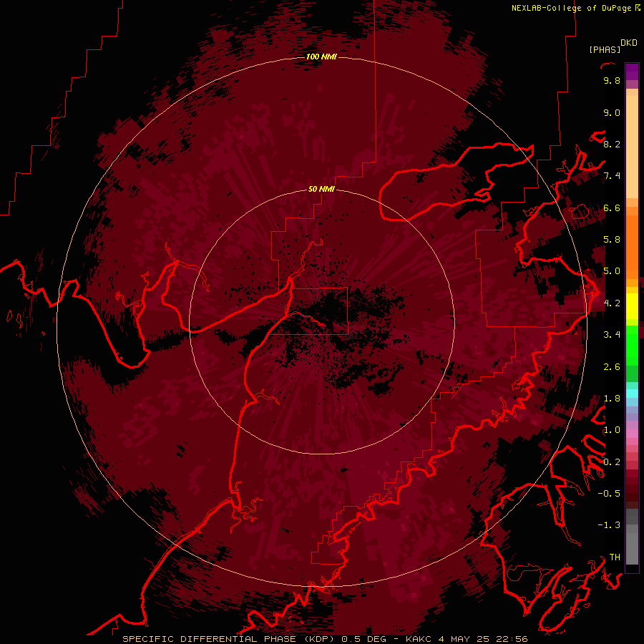Click the 1.8 scale value
The image size is (644, 644).
(x=612, y=399)
